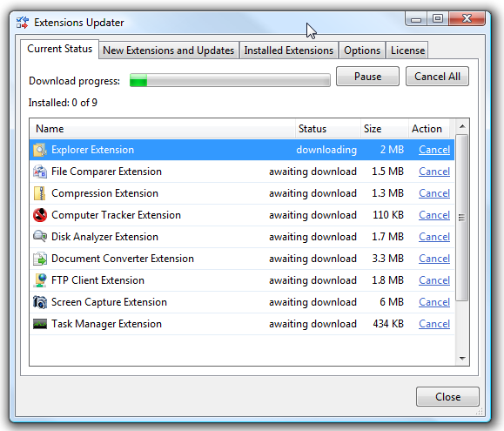The height and width of the screenshot is (431, 504).
Task: Click the list vertical scrollbar thumb
Action: coord(462,218)
